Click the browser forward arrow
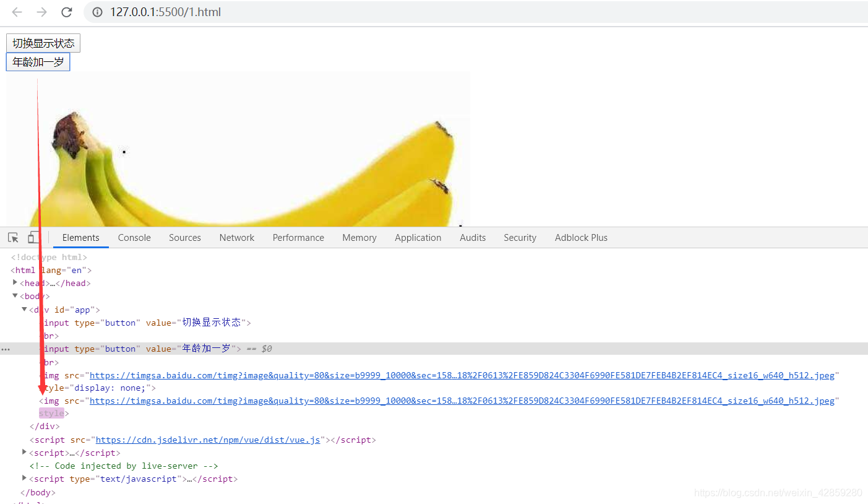Viewport: 868px width, 504px height. coord(41,12)
